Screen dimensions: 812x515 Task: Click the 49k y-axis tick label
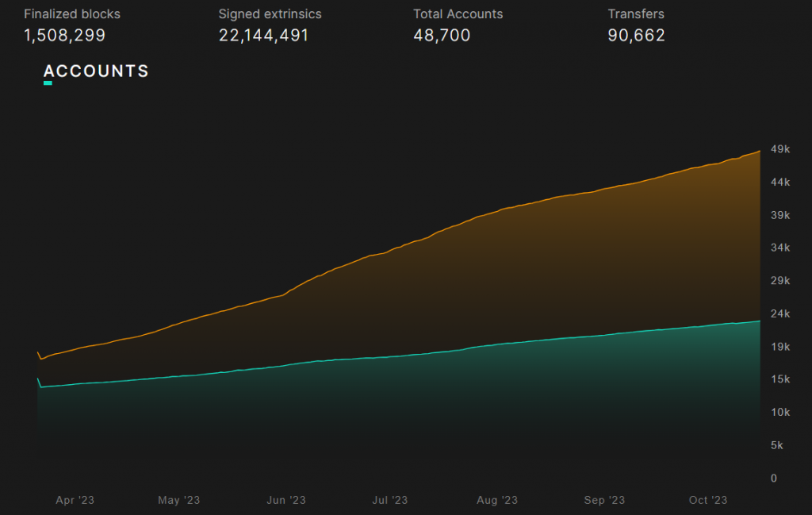(780, 150)
